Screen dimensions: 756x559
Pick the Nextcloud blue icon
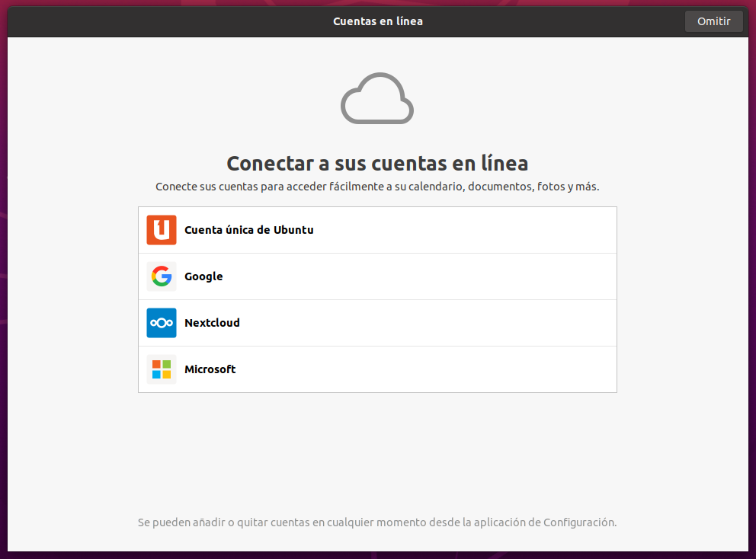point(162,323)
